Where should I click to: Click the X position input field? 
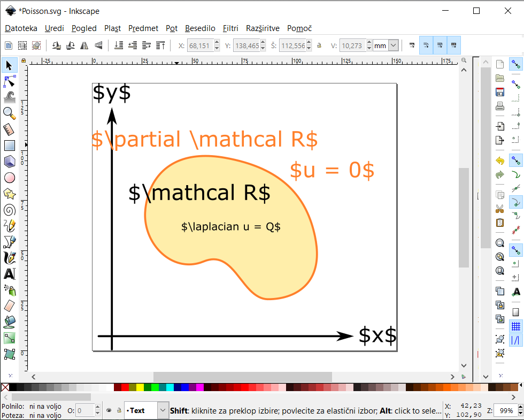tap(200, 46)
